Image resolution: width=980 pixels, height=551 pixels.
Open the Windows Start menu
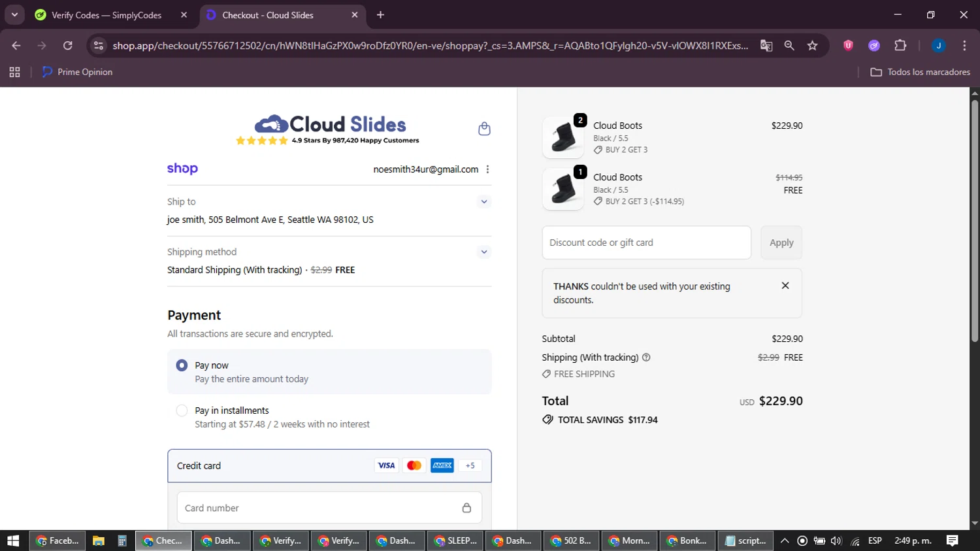pyautogui.click(x=13, y=541)
